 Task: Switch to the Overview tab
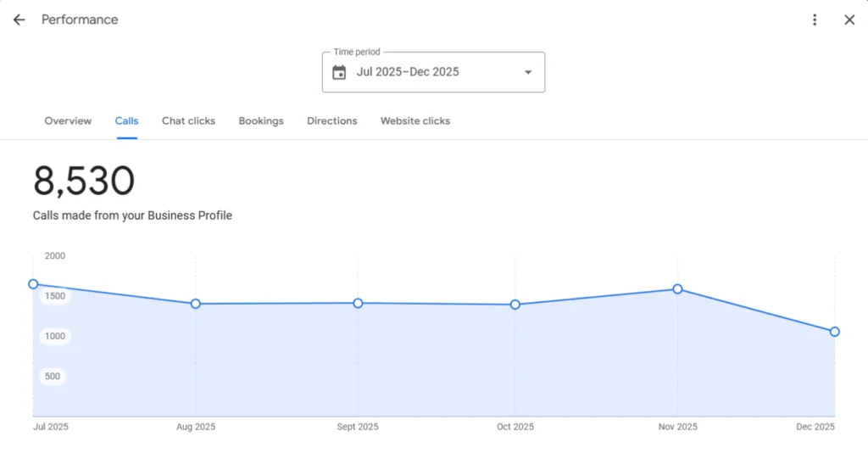coord(68,121)
